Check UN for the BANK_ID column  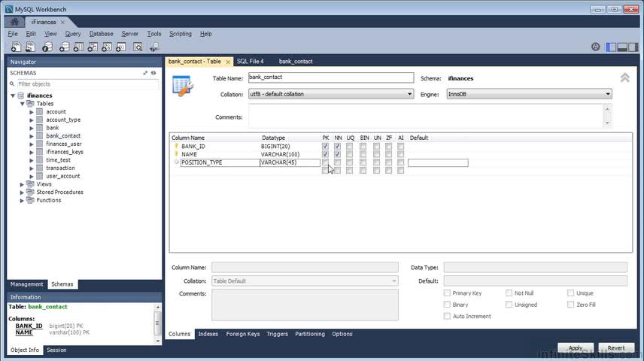pos(377,146)
